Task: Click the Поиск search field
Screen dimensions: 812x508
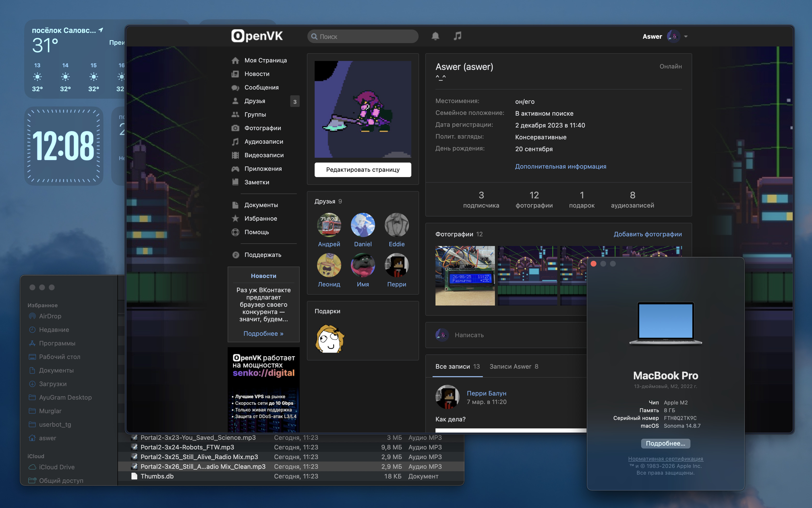Action: 363,36
